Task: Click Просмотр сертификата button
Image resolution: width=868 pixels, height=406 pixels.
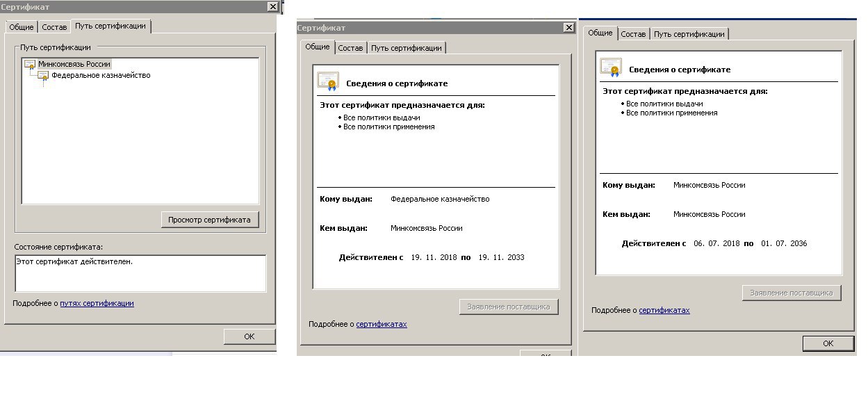Action: pyautogui.click(x=209, y=220)
